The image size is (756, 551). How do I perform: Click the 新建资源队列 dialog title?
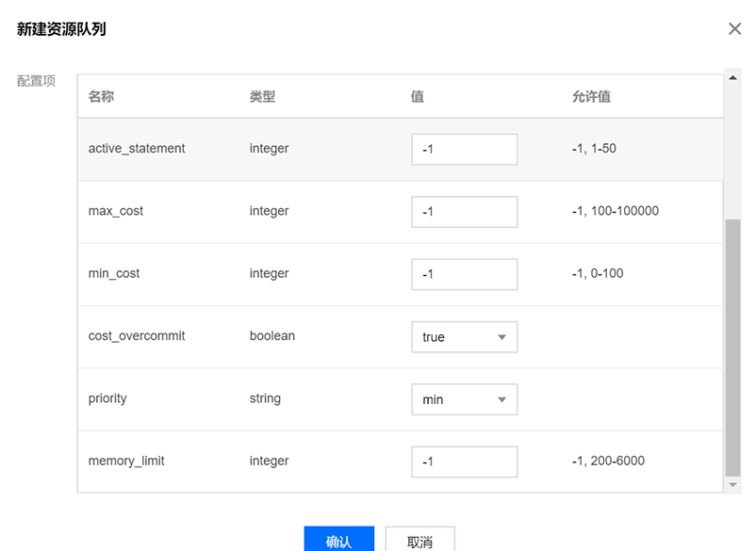point(61,29)
